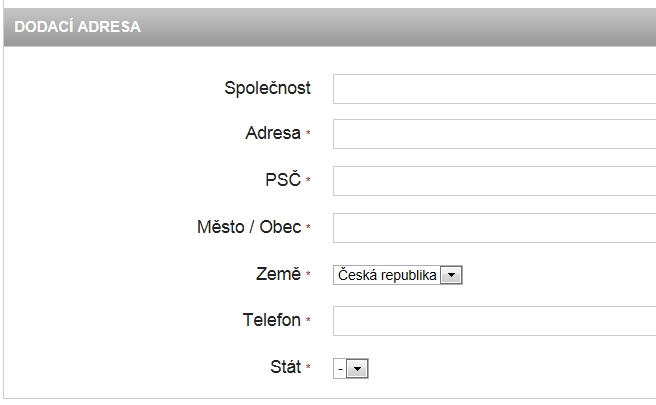Click the Adresa label text
This screenshot has width=656, height=405.
tap(272, 134)
